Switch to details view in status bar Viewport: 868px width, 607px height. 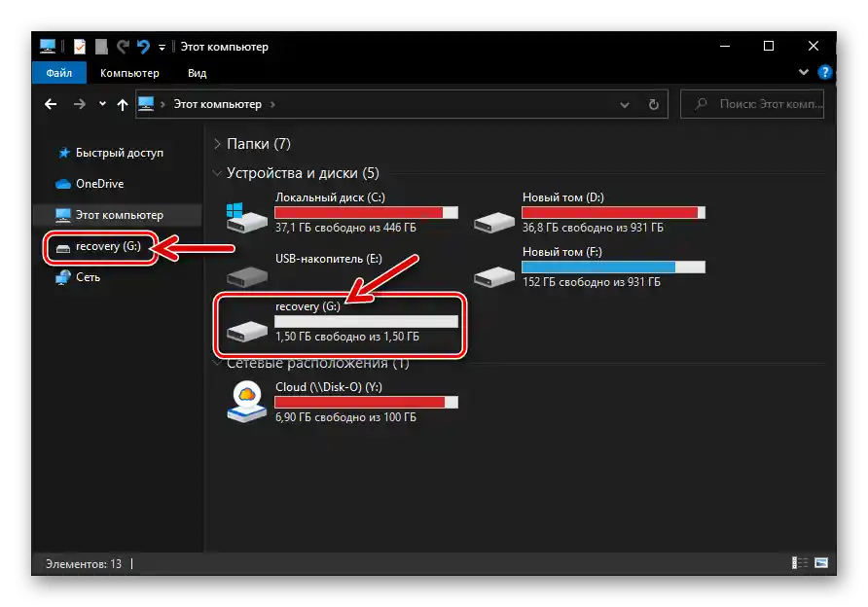(799, 562)
